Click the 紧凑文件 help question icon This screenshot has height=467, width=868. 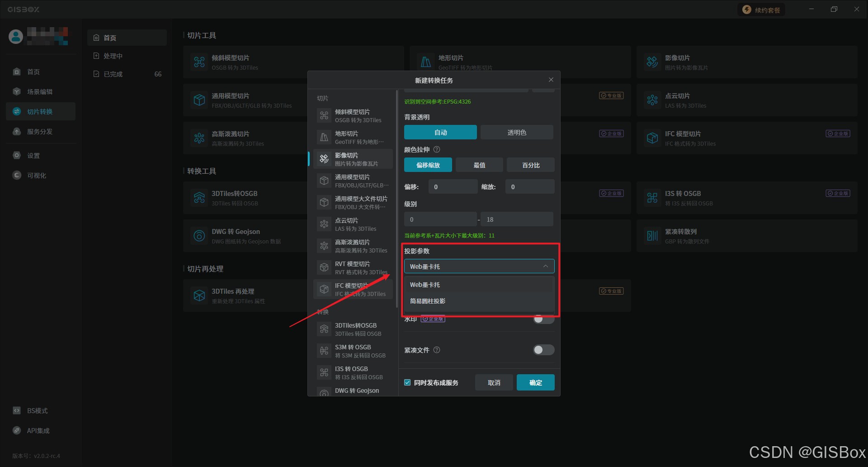[x=437, y=350]
